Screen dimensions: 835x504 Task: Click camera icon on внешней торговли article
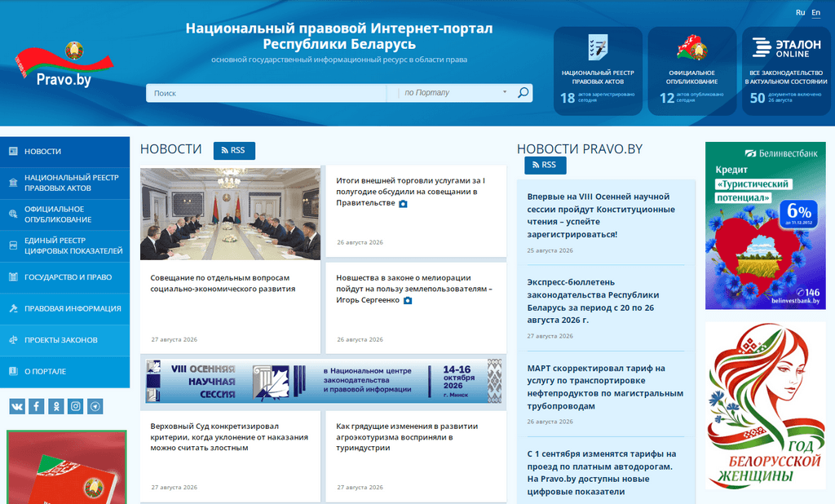(403, 204)
